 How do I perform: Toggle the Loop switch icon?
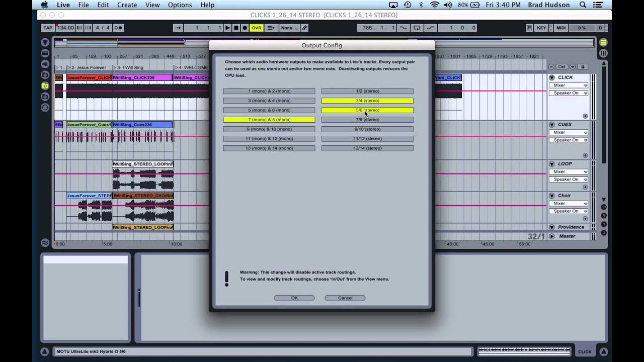click(x=417, y=28)
